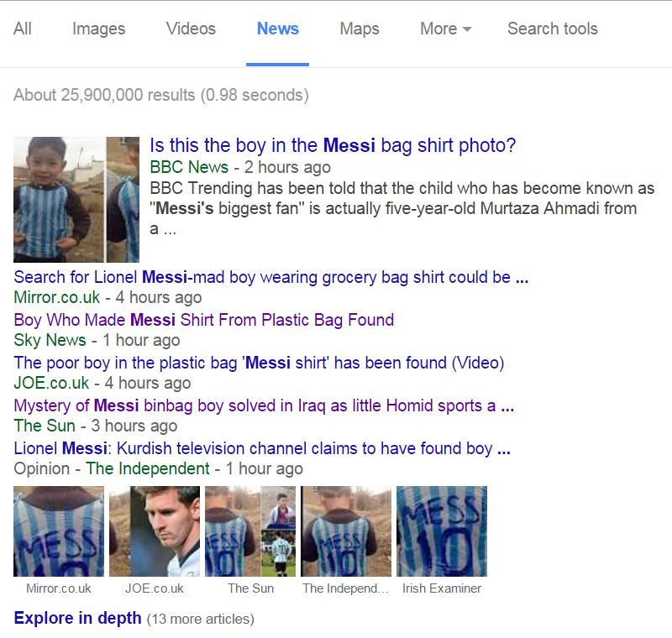
Task: Click the 'JOE.co.uk' caption under thumbnail
Action: [155, 588]
